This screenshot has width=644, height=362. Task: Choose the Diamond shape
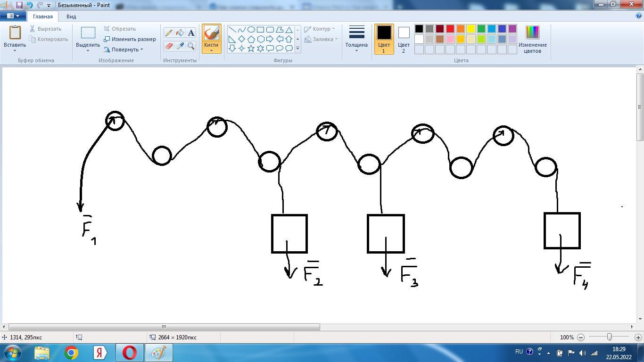click(x=241, y=39)
